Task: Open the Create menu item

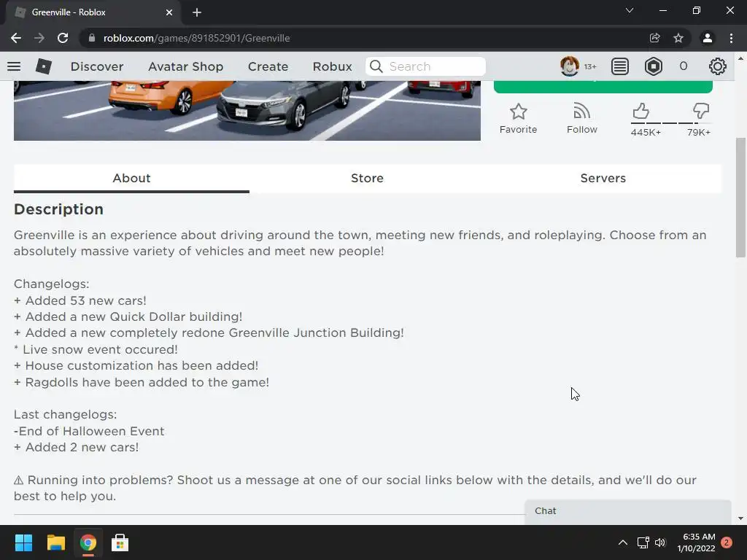Action: (268, 66)
